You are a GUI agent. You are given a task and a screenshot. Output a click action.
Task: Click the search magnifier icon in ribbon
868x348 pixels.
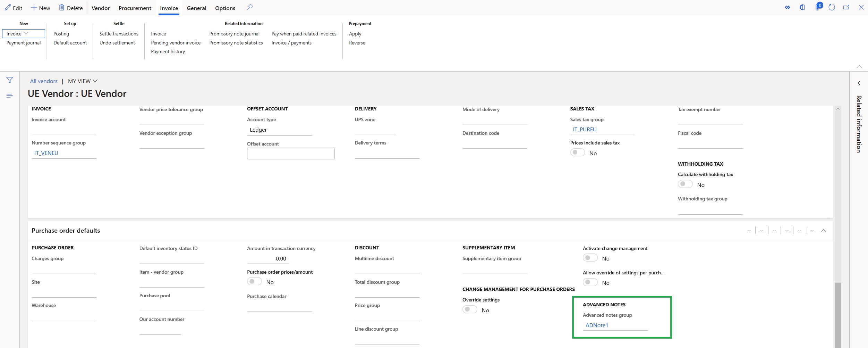(x=249, y=7)
